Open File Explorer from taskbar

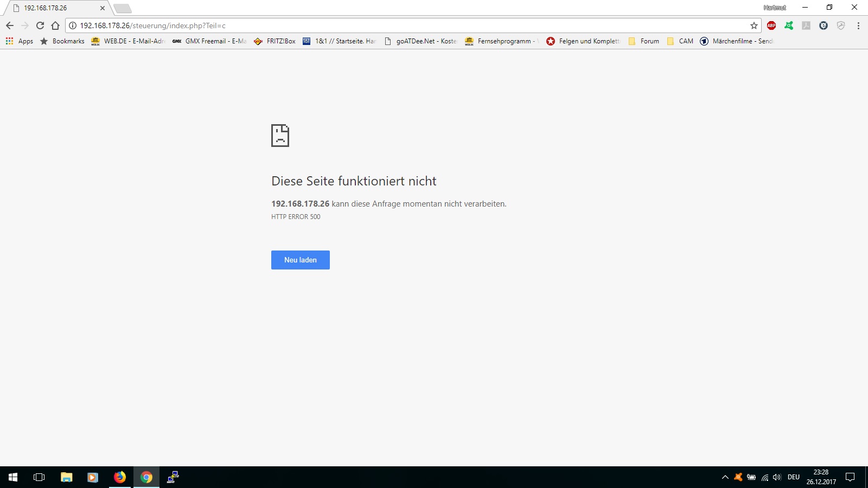pos(66,477)
